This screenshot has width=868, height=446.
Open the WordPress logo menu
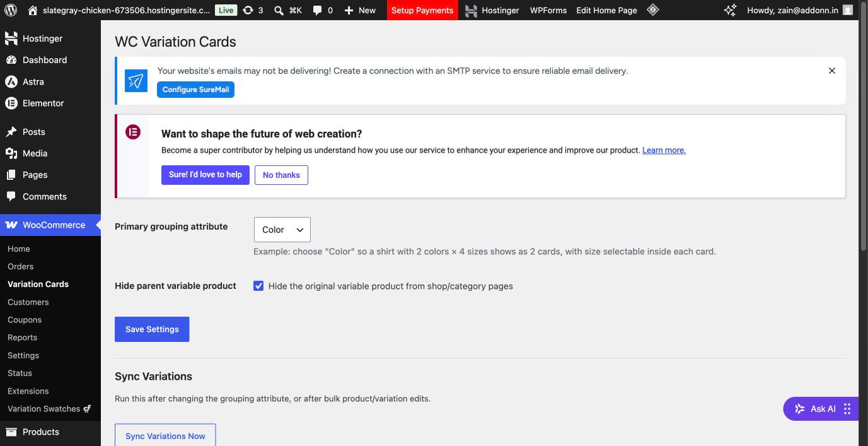[11, 10]
